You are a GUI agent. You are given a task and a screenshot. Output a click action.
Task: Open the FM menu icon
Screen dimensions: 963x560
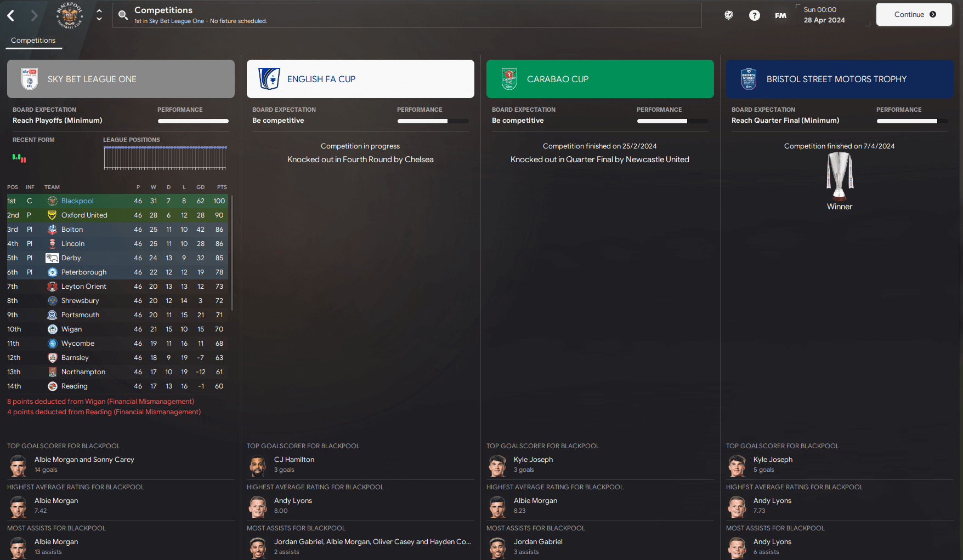tap(780, 15)
